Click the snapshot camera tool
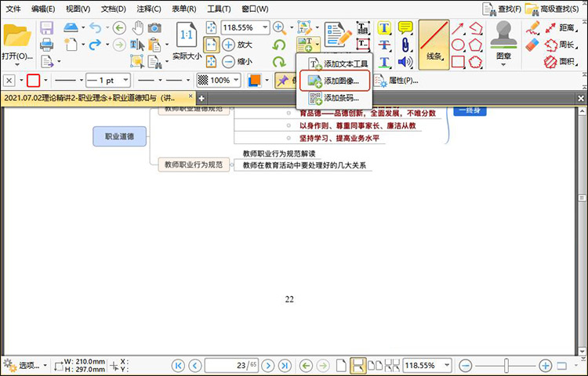This screenshot has height=376, width=588. click(x=154, y=28)
